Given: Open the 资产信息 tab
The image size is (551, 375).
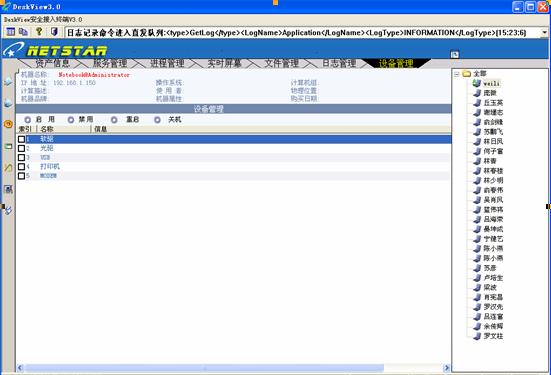Looking at the screenshot, I should click(52, 63).
